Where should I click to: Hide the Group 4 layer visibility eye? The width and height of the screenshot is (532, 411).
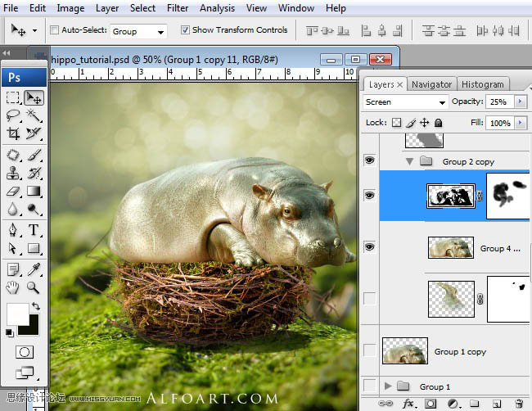[x=369, y=247]
